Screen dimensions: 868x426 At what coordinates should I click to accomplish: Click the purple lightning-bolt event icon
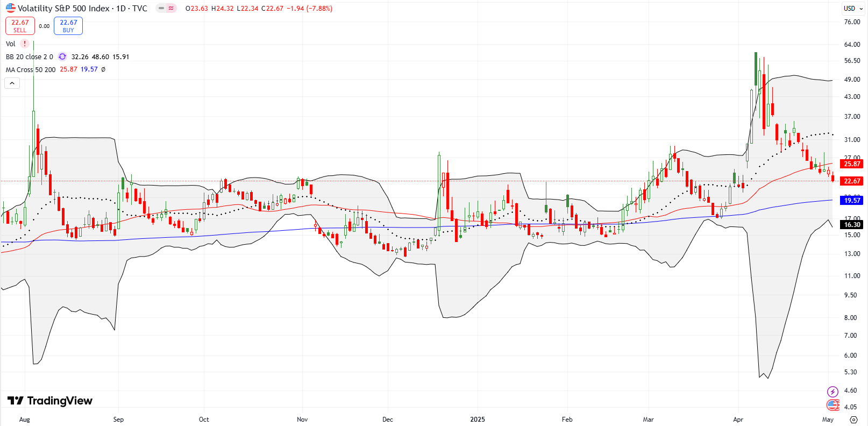point(833,392)
